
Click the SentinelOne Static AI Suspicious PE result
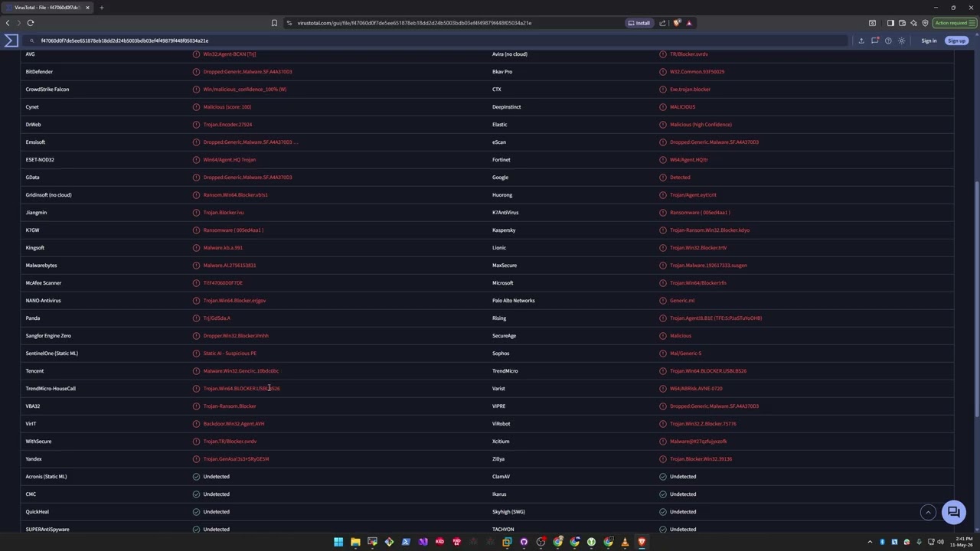(230, 354)
